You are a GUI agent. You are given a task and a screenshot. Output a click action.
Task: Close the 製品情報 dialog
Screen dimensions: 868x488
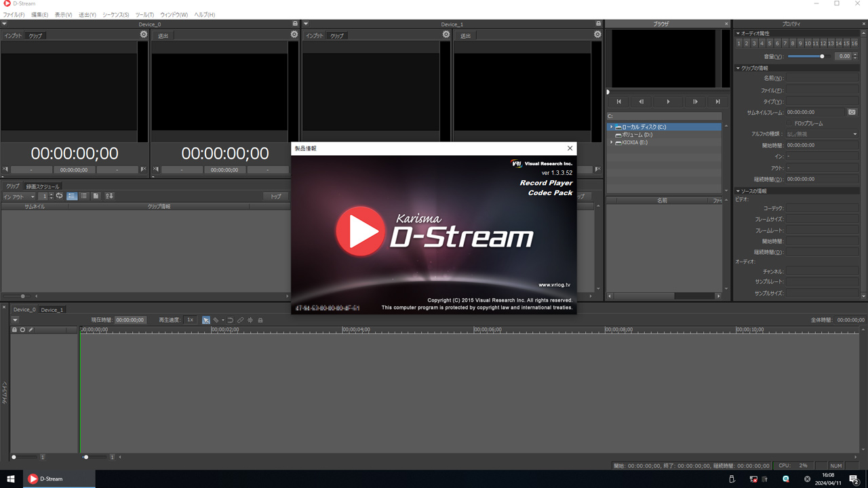coord(570,148)
